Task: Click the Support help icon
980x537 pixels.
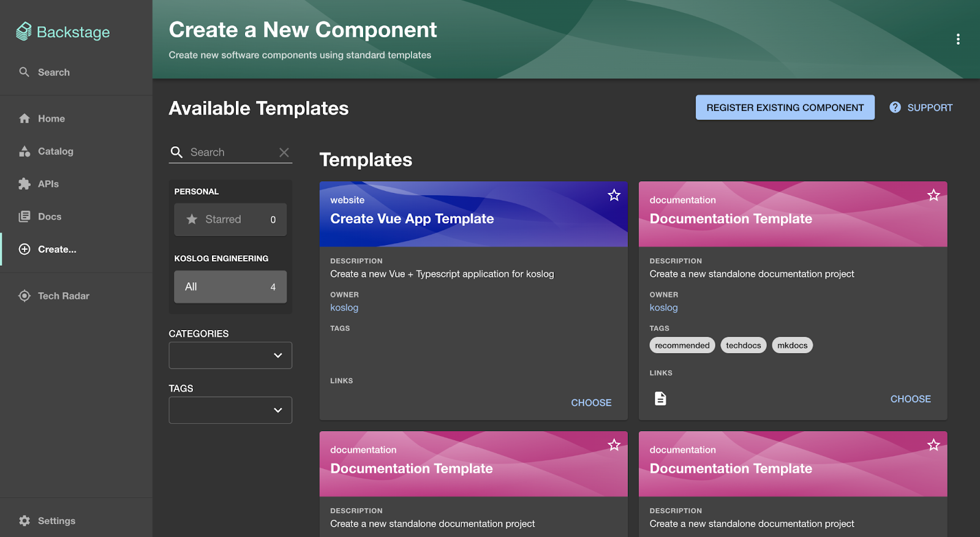Action: click(895, 108)
